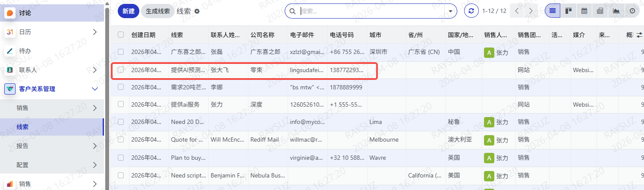Refresh the list with the reload icon
Viewport: 644px width, 190px height.
tap(471, 11)
